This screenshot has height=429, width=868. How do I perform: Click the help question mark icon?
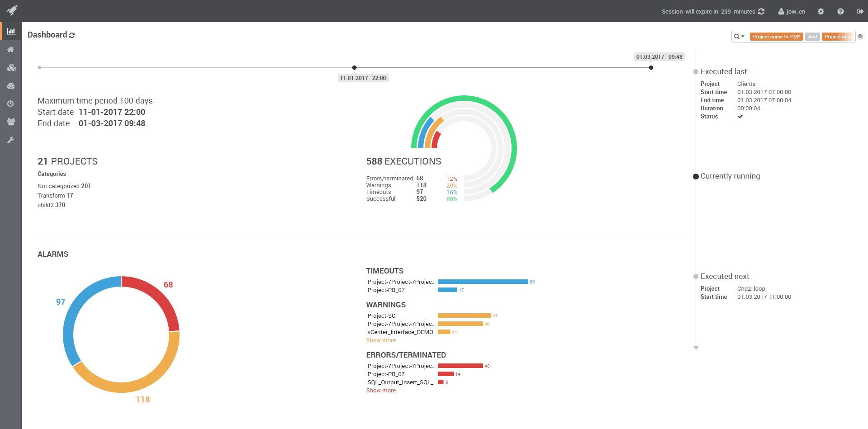tap(840, 12)
